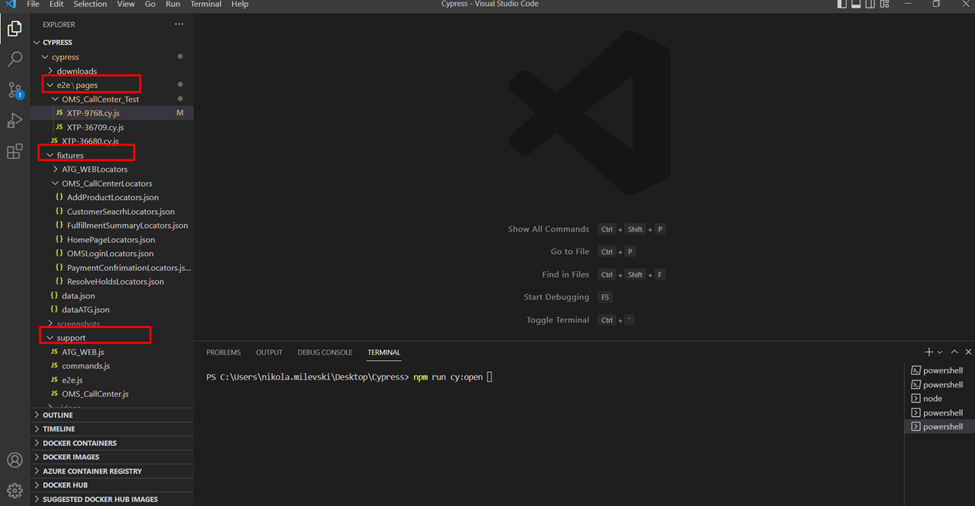
Task: Open ResolveHoldsLocators.json file
Action: coord(112,282)
